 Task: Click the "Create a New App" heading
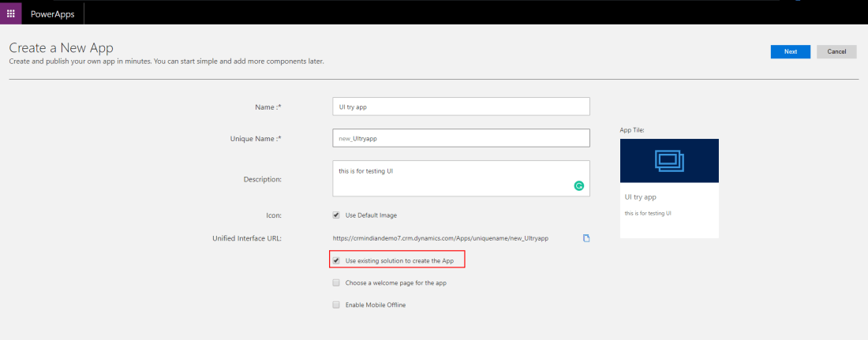pos(66,47)
